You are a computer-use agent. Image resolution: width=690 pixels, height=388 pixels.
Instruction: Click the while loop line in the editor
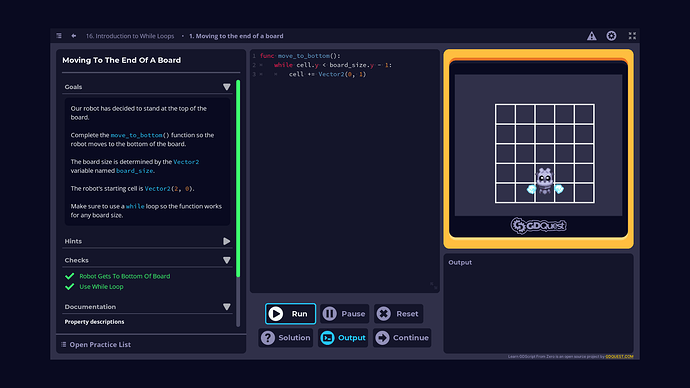point(333,65)
